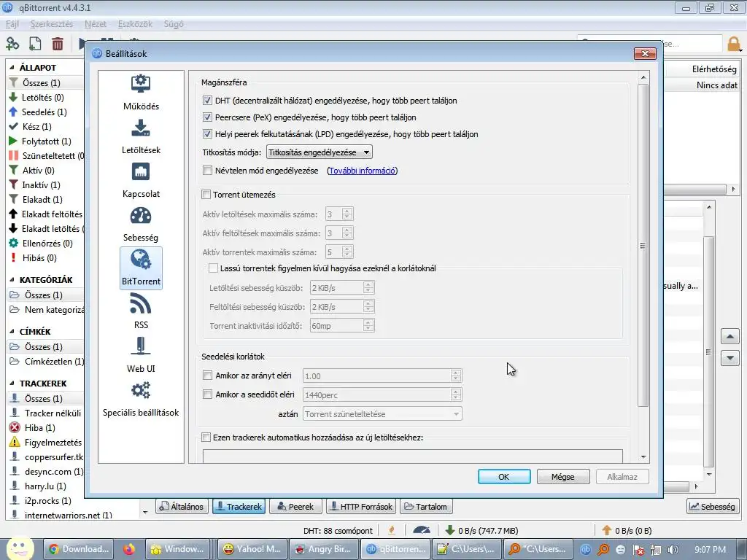Screen dimensions: 747x560
Task: Open the Súgó menu
Action: click(174, 24)
